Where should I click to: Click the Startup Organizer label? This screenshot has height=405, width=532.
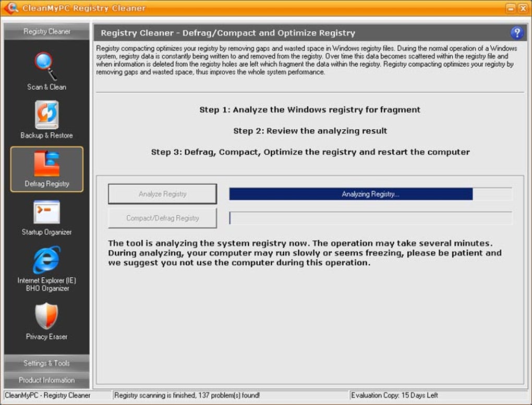pyautogui.click(x=47, y=232)
